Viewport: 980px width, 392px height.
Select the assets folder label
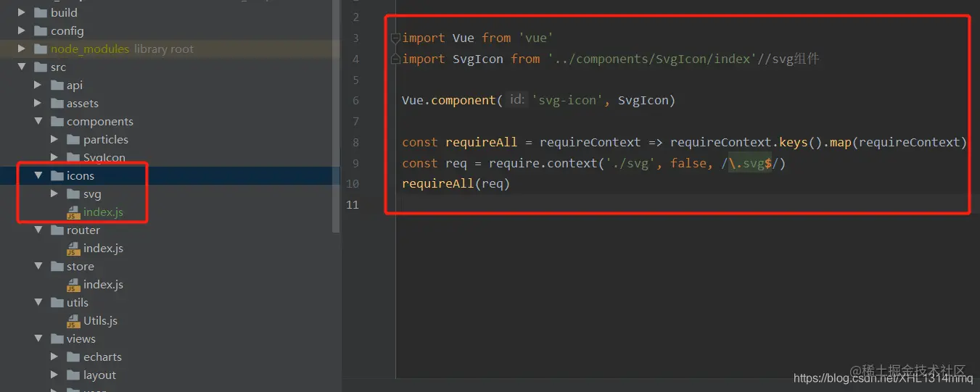click(83, 103)
